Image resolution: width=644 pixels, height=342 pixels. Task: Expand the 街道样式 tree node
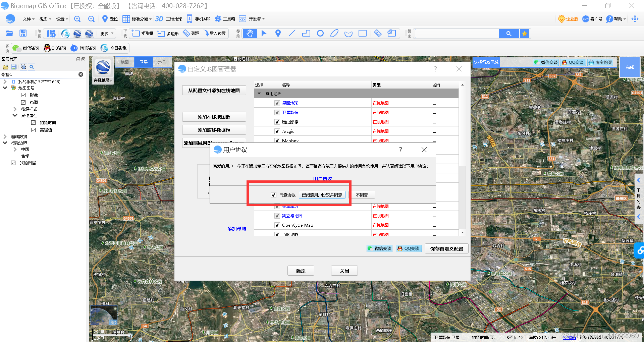(x=15, y=109)
